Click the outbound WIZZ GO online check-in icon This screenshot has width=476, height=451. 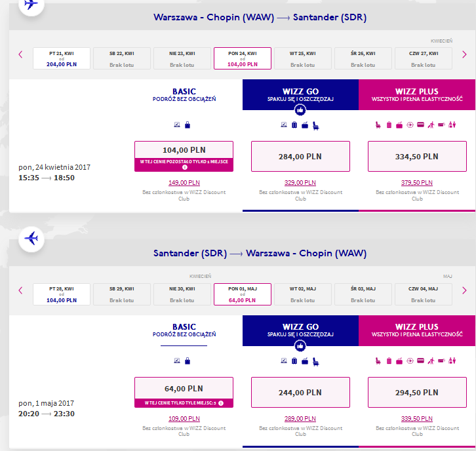(284, 125)
